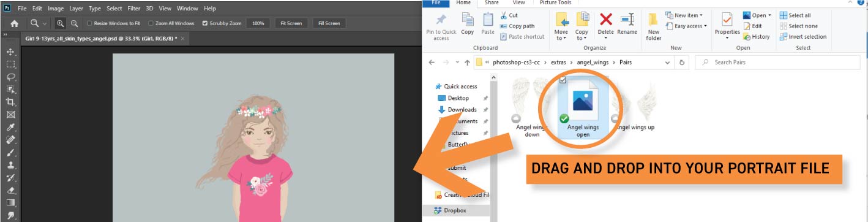868x222 pixels.
Task: Select the Move tool in Photoshop
Action: click(10, 52)
